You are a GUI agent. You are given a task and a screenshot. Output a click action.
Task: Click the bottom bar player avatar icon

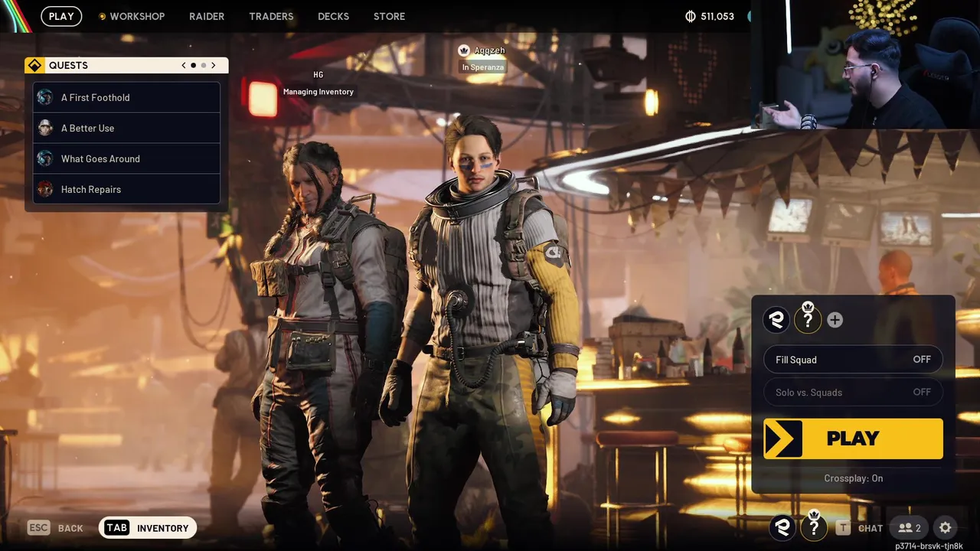pyautogui.click(x=782, y=527)
